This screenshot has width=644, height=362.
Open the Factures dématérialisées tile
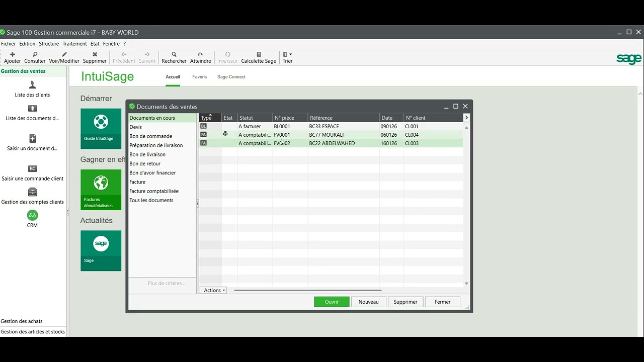[x=101, y=190]
